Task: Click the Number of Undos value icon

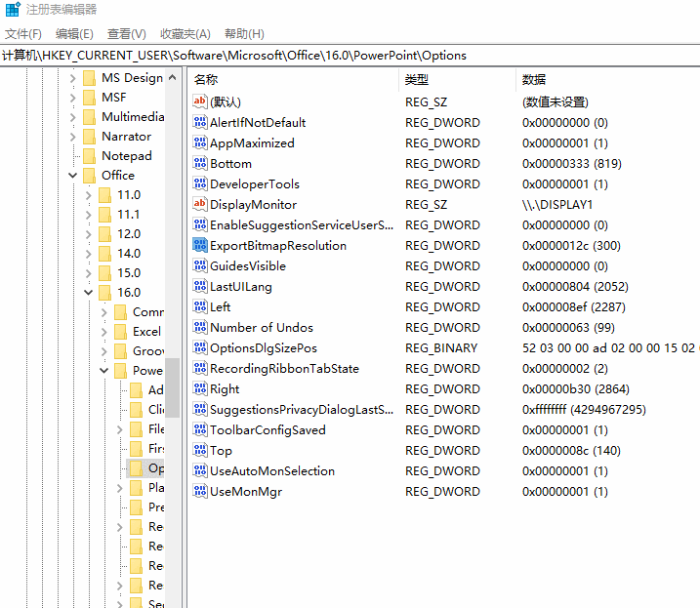Action: coord(200,327)
